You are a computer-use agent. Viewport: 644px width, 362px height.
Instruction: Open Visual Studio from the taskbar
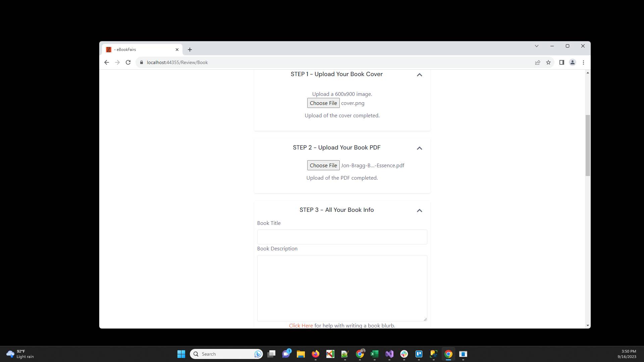(x=389, y=354)
